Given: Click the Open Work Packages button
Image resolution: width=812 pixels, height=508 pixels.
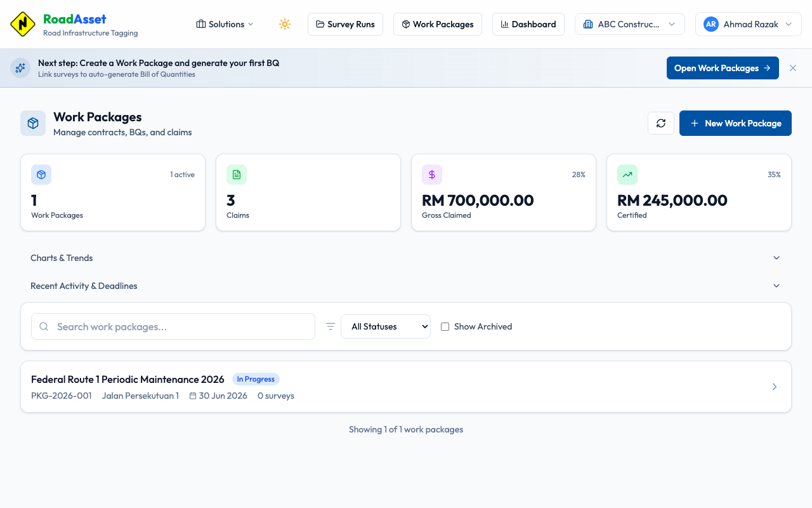Looking at the screenshot, I should click(x=722, y=68).
